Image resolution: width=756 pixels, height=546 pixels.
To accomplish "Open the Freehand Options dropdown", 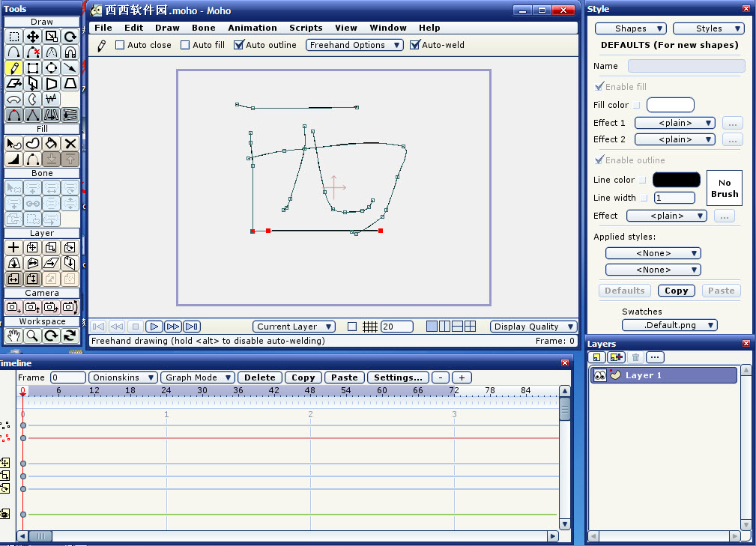I will point(354,45).
